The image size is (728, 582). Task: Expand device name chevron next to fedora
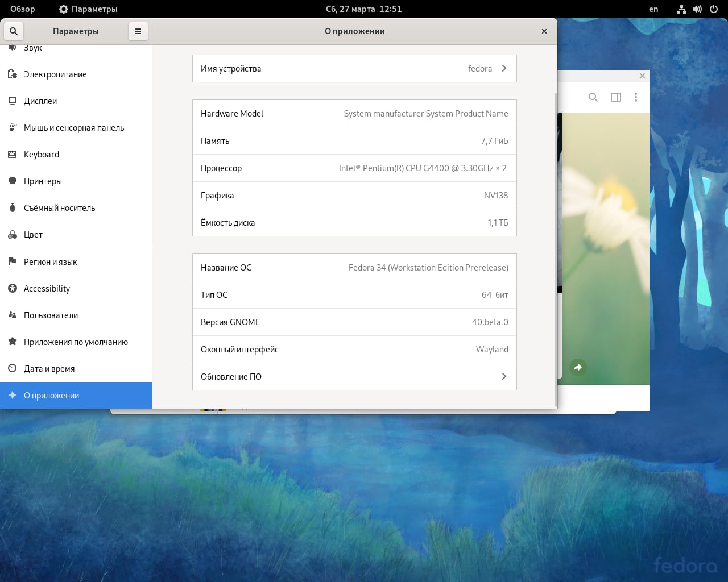click(x=504, y=68)
